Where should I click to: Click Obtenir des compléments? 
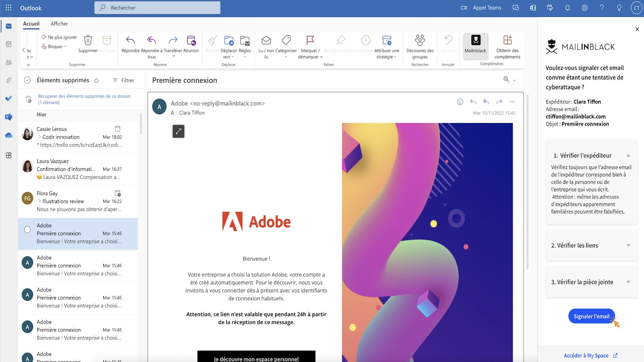pos(507,47)
